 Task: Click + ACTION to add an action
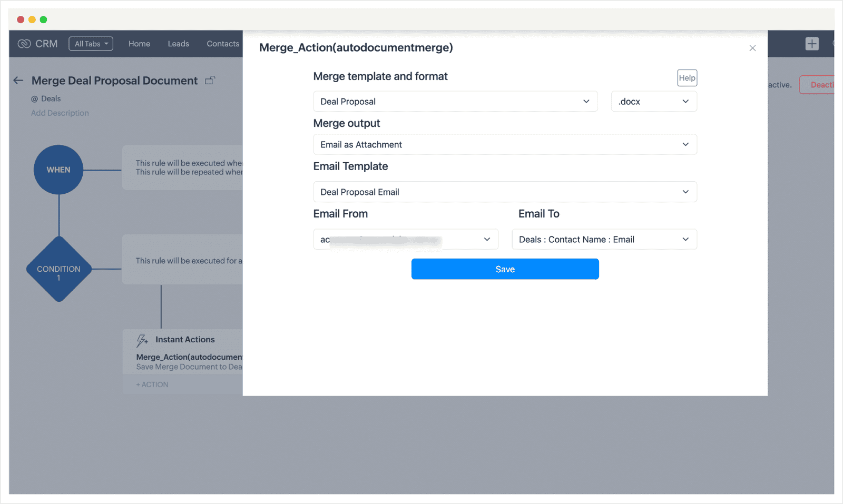[x=152, y=384]
